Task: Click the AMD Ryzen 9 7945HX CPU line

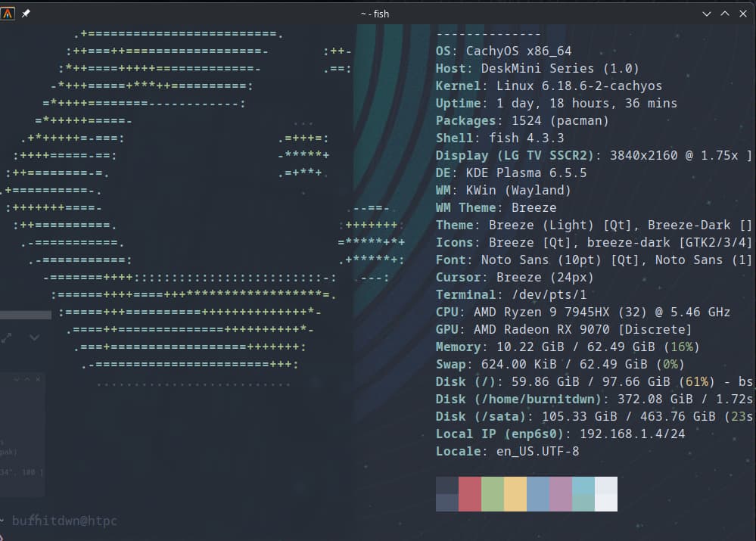Action: pos(583,312)
